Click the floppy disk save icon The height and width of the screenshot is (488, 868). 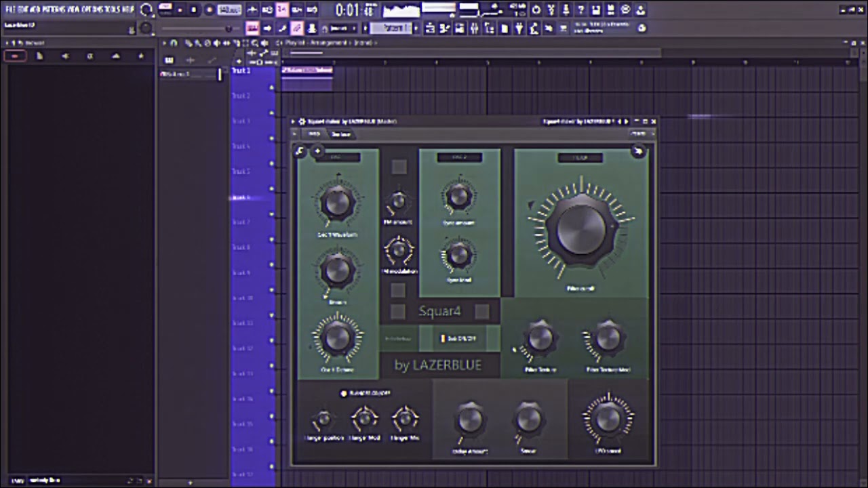595,10
